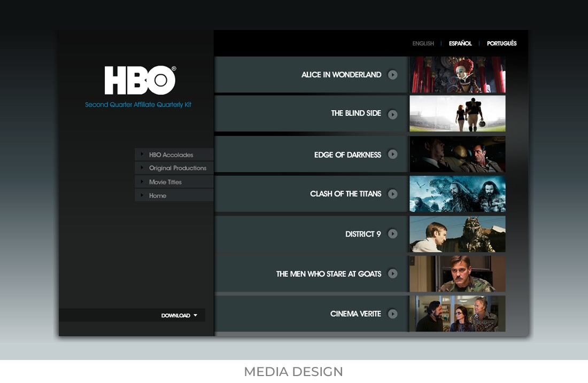Play the District 9 clip
588x383 pixels.
(x=393, y=234)
